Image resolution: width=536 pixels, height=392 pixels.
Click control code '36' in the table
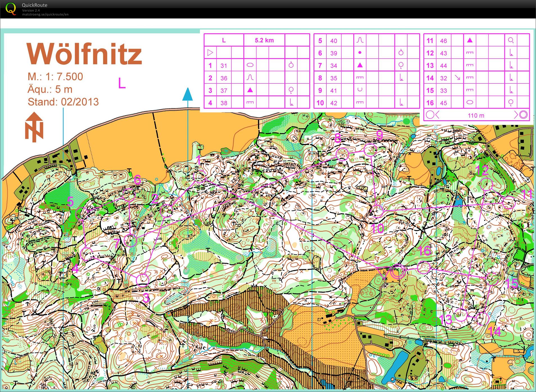(224, 78)
